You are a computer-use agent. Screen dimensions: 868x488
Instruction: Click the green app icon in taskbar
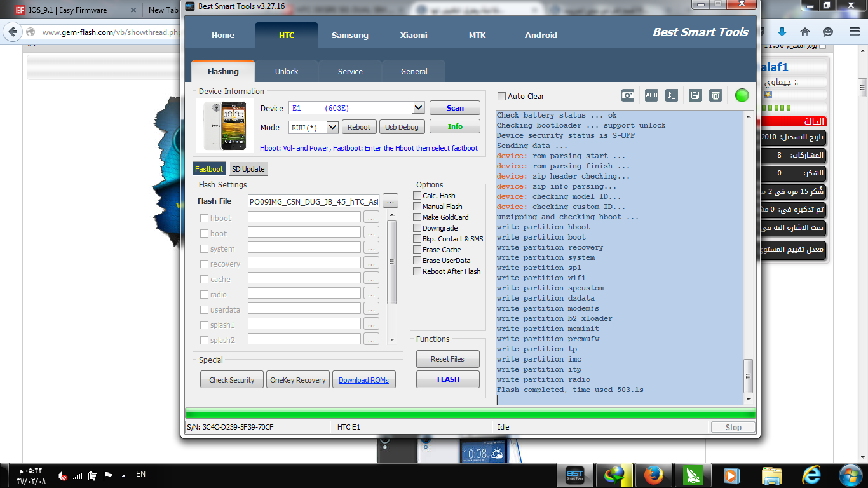693,475
